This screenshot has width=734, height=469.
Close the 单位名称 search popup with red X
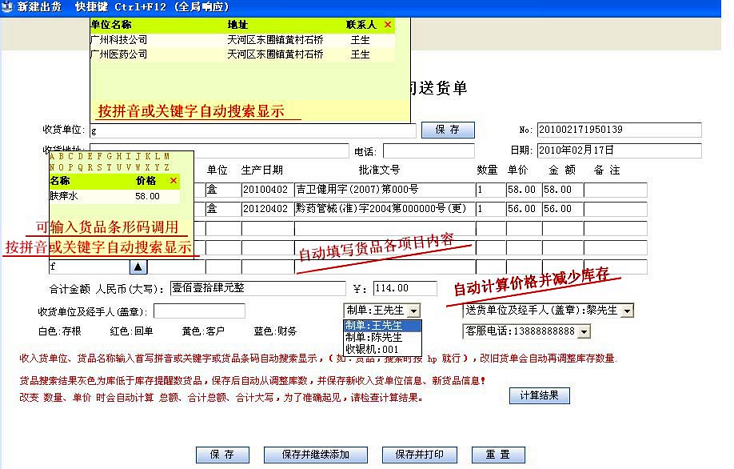click(x=388, y=24)
